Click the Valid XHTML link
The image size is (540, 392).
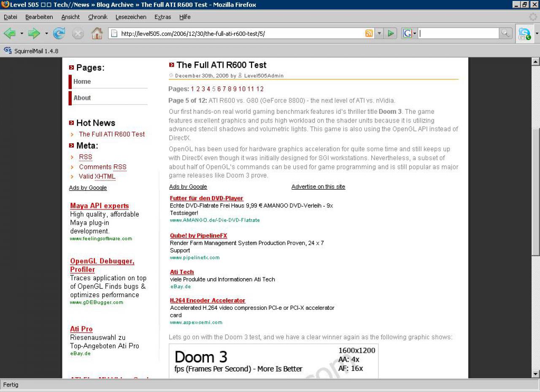click(97, 177)
